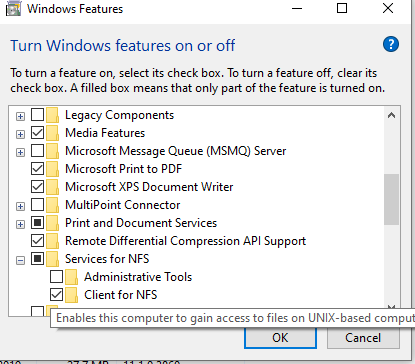Viewport: 415px width, 364px height.
Task: Toggle the Services for NFS checkbox
Action: point(37,259)
